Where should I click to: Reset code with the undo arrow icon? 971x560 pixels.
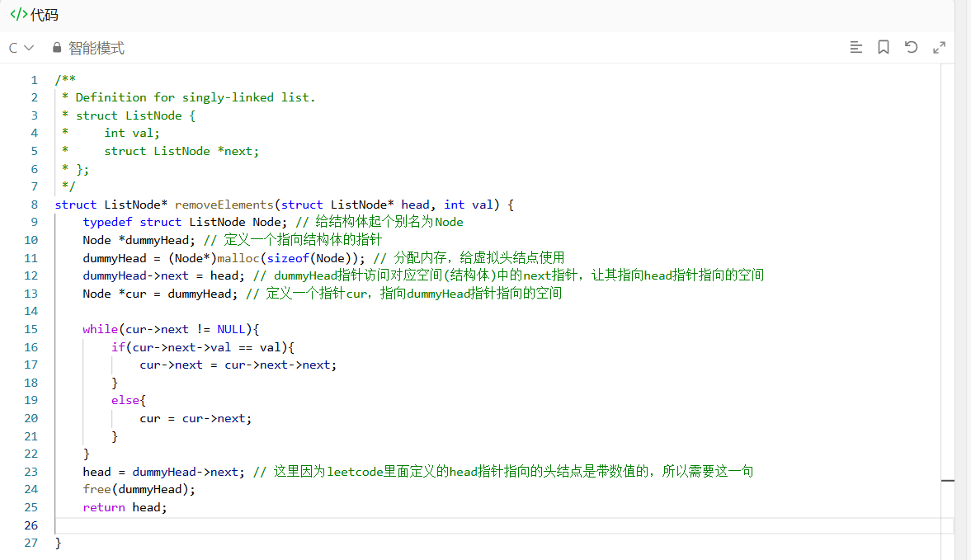point(911,48)
